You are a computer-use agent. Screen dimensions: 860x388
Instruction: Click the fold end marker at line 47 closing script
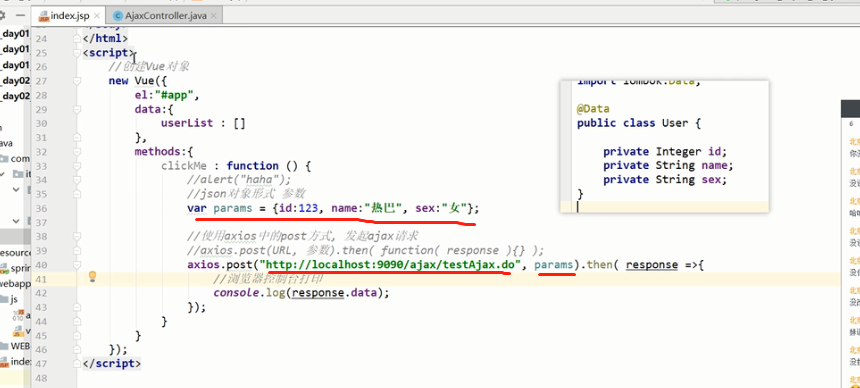click(x=76, y=363)
